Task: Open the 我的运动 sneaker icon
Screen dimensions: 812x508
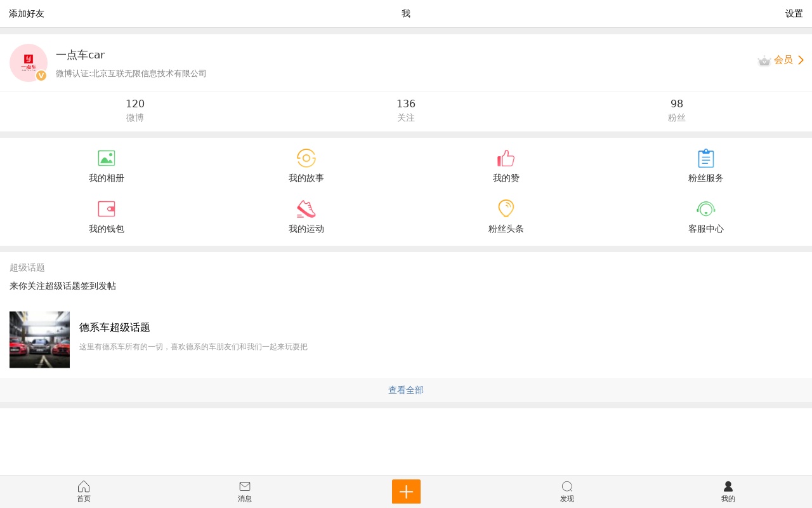Action: pyautogui.click(x=306, y=209)
